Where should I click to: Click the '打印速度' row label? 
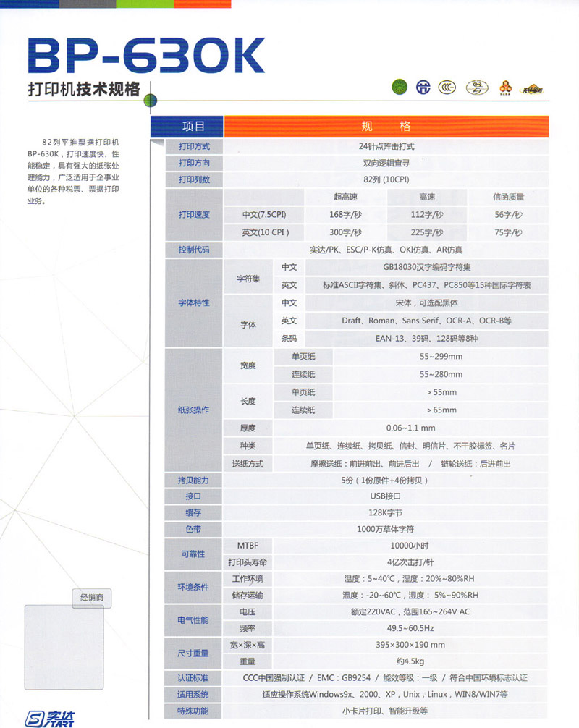[x=194, y=214]
